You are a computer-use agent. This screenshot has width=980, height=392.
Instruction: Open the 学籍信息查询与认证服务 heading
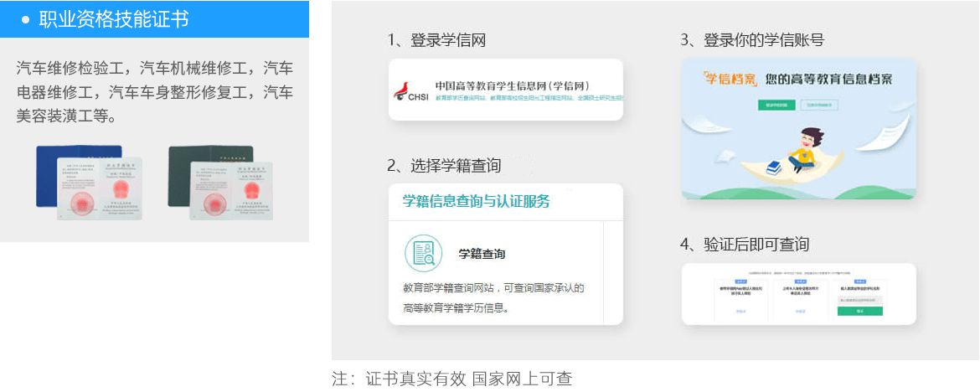477,201
